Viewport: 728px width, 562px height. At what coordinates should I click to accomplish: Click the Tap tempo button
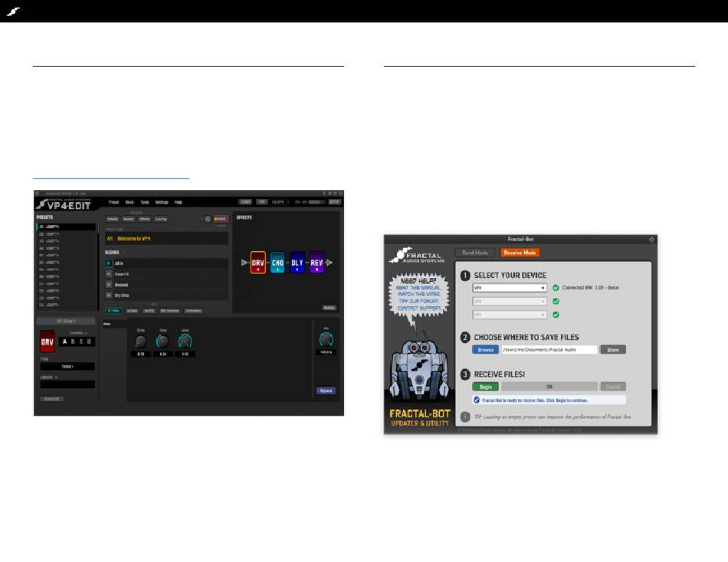coord(262,202)
